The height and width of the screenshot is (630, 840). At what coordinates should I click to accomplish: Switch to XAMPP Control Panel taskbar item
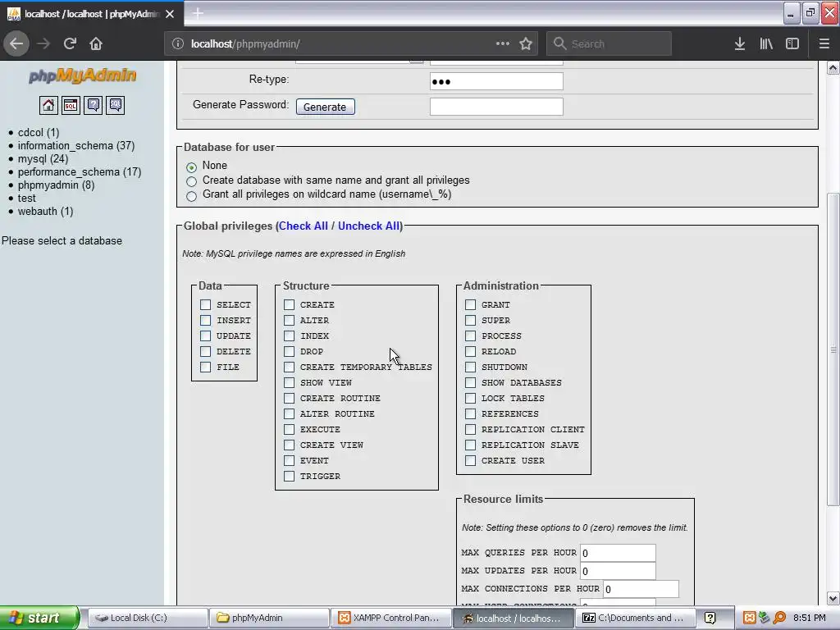pyautogui.click(x=390, y=618)
